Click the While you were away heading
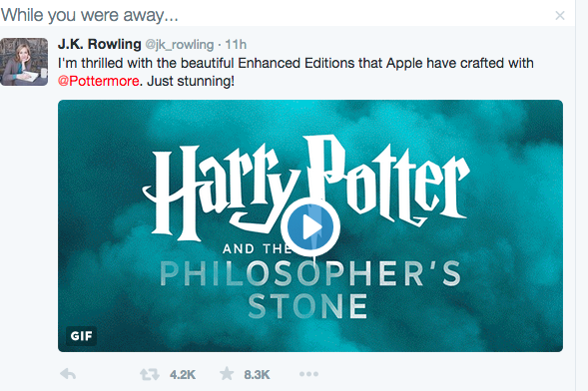Image resolution: width=588 pixels, height=391 pixels. pos(89,15)
